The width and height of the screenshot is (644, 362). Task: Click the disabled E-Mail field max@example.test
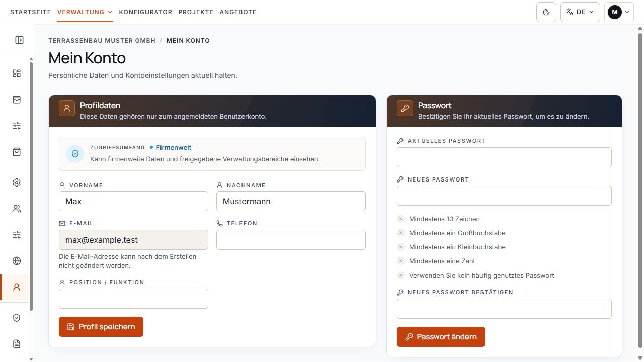133,240
